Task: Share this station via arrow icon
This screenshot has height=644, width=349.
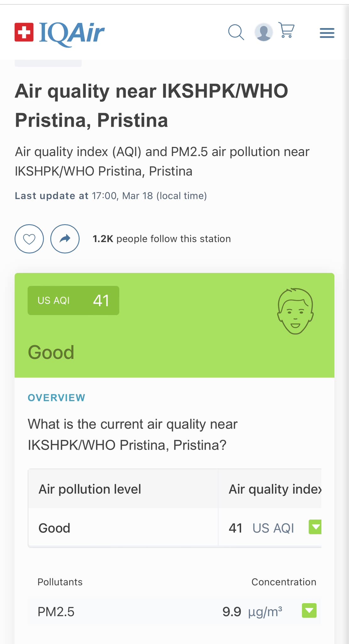Action: (x=65, y=239)
